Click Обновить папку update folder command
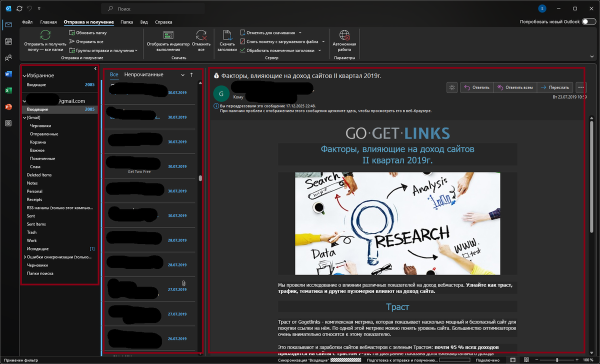The image size is (600, 364). pyautogui.click(x=88, y=32)
